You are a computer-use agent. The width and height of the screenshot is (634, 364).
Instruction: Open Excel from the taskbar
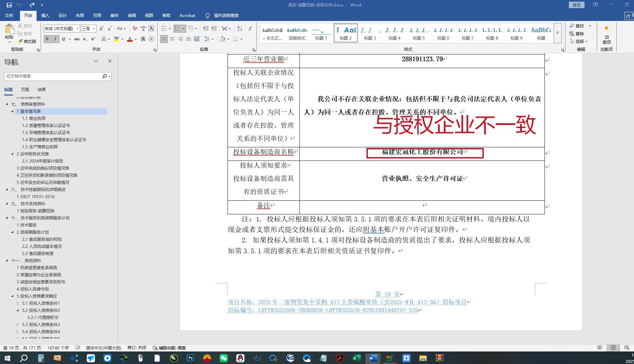pos(357,358)
